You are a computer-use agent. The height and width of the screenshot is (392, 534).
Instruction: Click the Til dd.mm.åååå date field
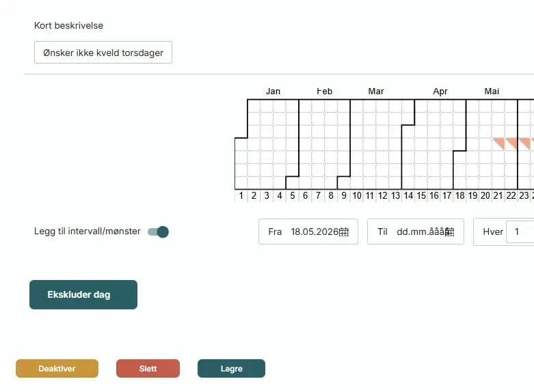pyautogui.click(x=416, y=232)
